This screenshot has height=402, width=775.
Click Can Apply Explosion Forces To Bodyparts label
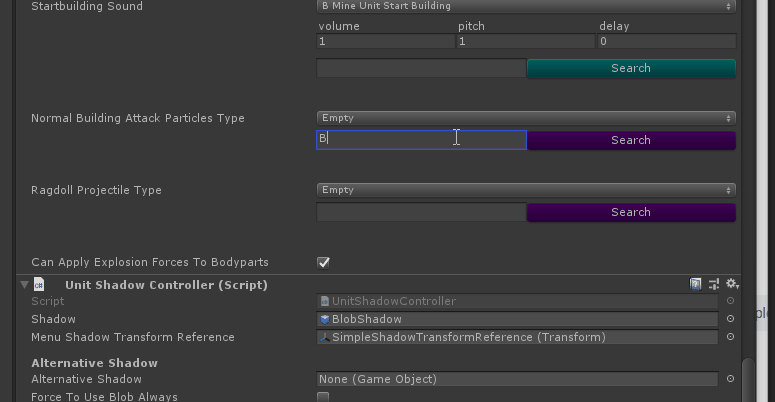pyautogui.click(x=150, y=262)
